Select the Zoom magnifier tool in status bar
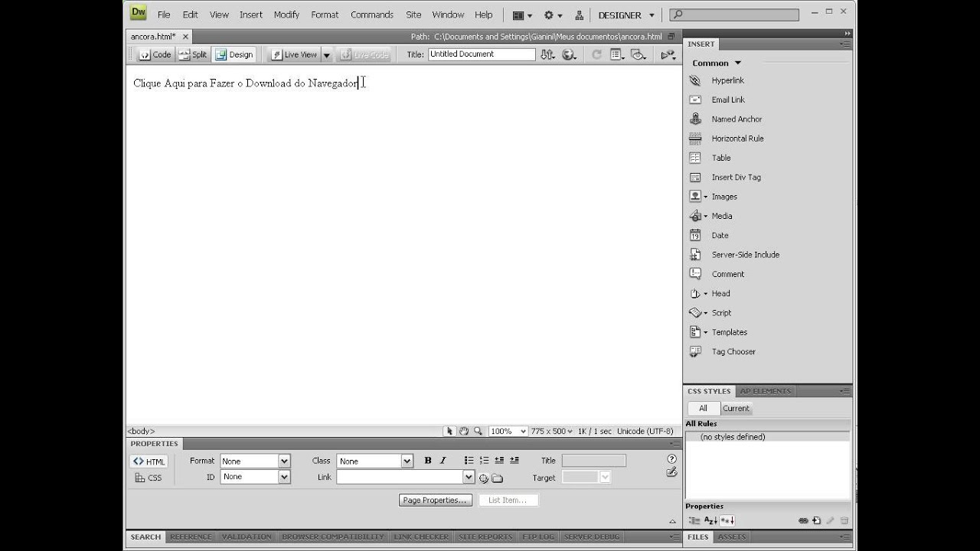 (x=479, y=432)
